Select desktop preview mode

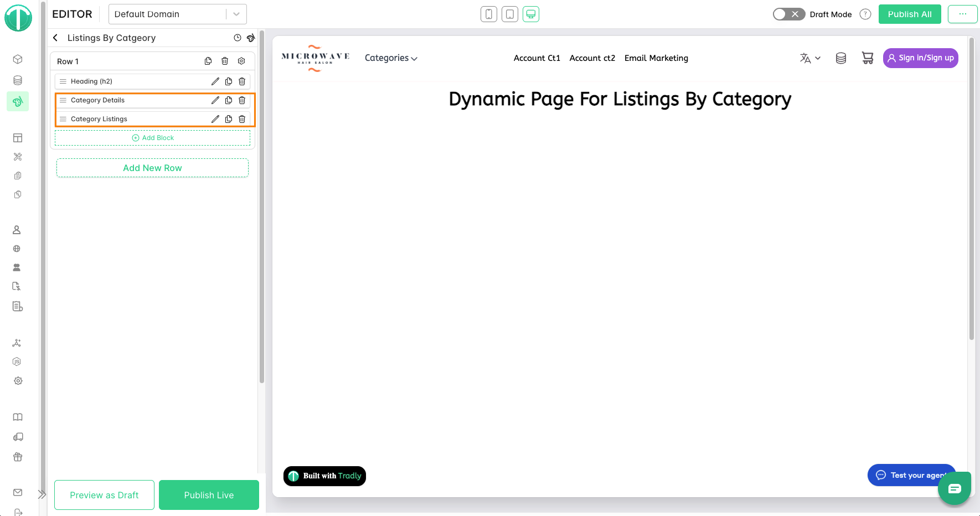[x=530, y=14]
